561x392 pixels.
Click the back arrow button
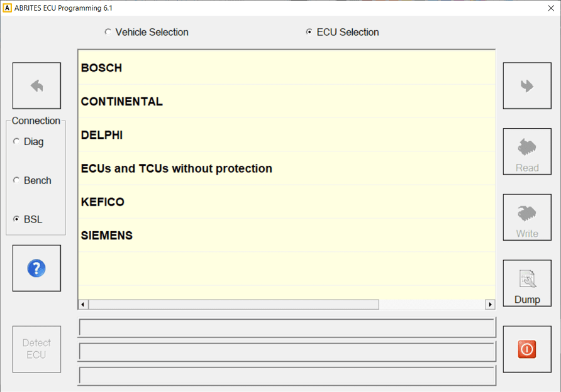pos(36,86)
